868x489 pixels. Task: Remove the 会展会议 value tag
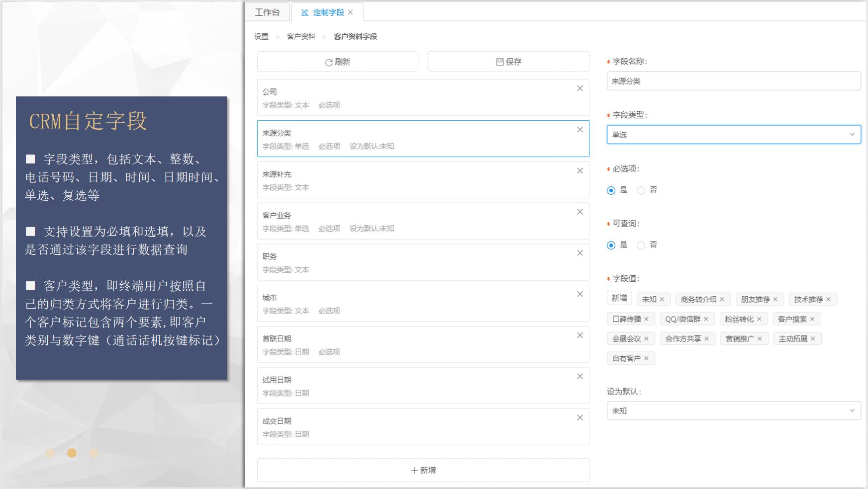pyautogui.click(x=647, y=339)
